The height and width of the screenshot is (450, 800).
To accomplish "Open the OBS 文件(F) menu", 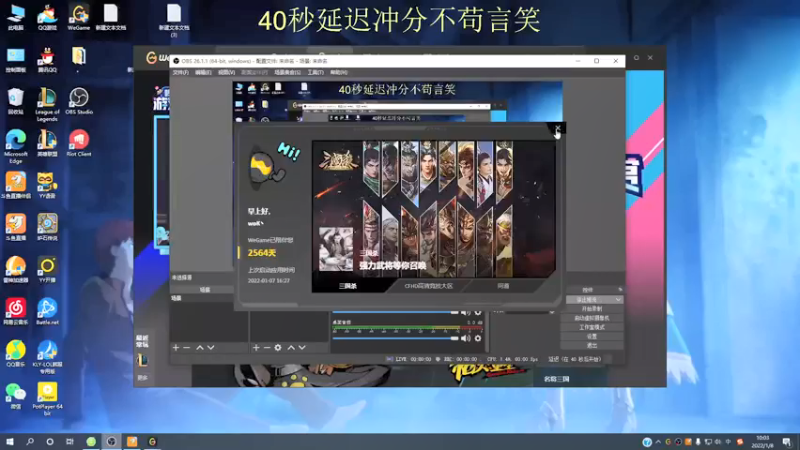I will [181, 72].
